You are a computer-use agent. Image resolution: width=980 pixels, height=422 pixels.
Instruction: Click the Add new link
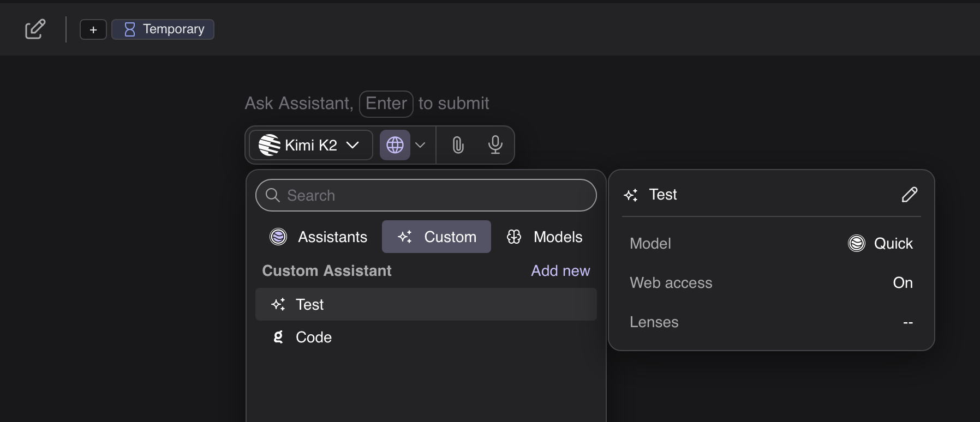pyautogui.click(x=560, y=271)
